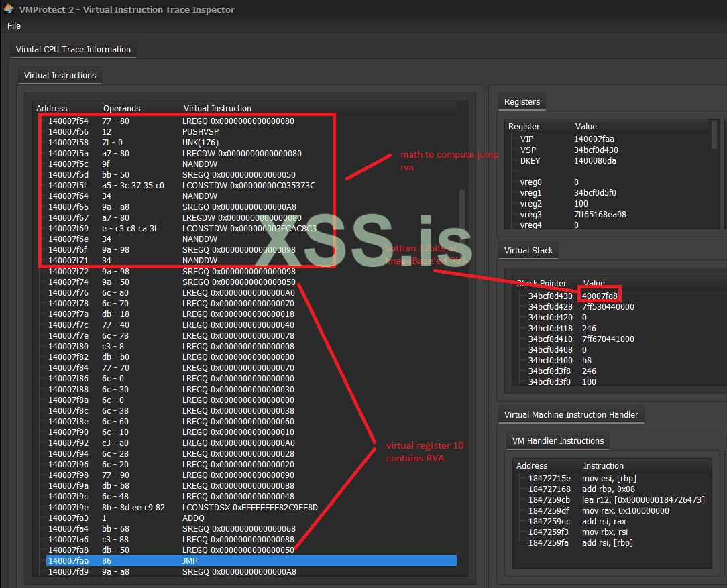Select the LCONSTDW row at 140007f69
This screenshot has width=727, height=588.
(251, 229)
